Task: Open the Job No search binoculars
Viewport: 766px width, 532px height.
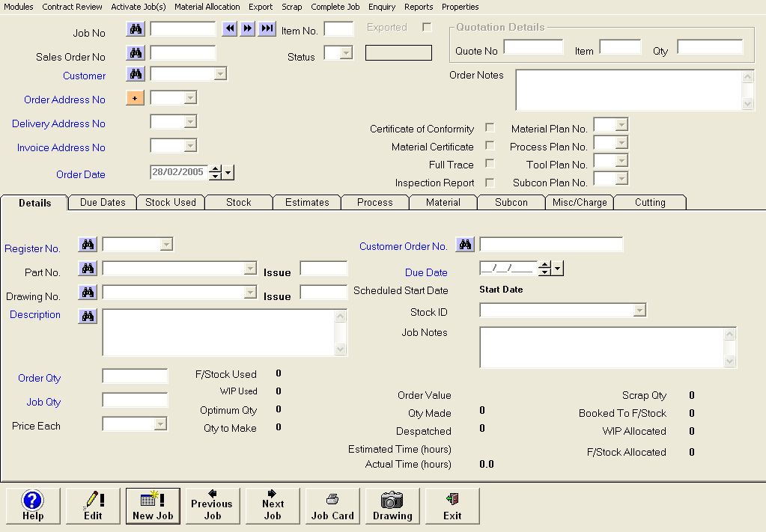Action: click(136, 28)
